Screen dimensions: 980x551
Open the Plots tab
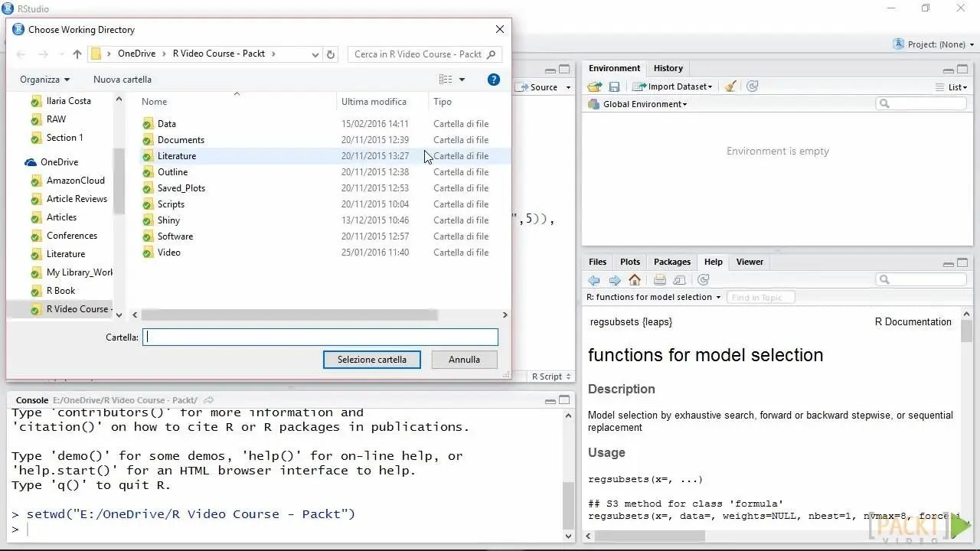coord(630,262)
